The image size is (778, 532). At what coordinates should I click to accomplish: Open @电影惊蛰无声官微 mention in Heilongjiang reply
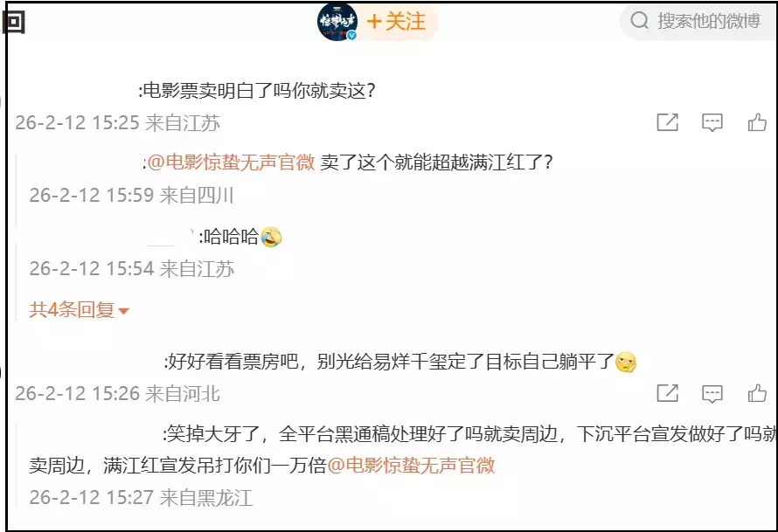tap(412, 465)
